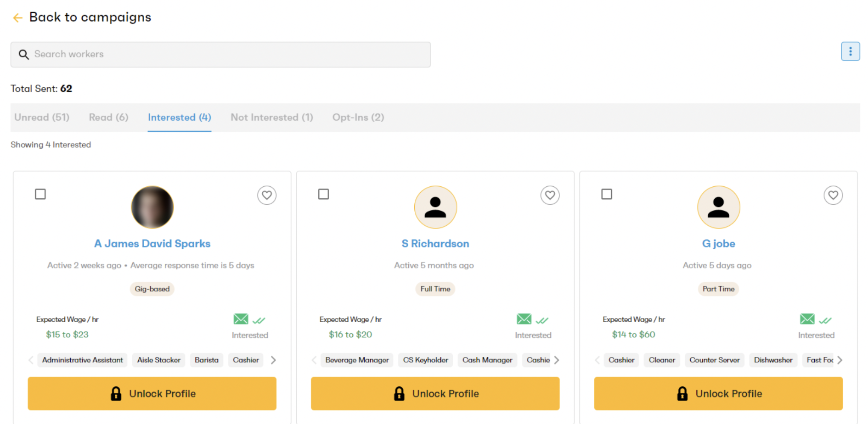The image size is (868, 424).
Task: Click message envelope icon for S Richardson
Action: pos(524,319)
